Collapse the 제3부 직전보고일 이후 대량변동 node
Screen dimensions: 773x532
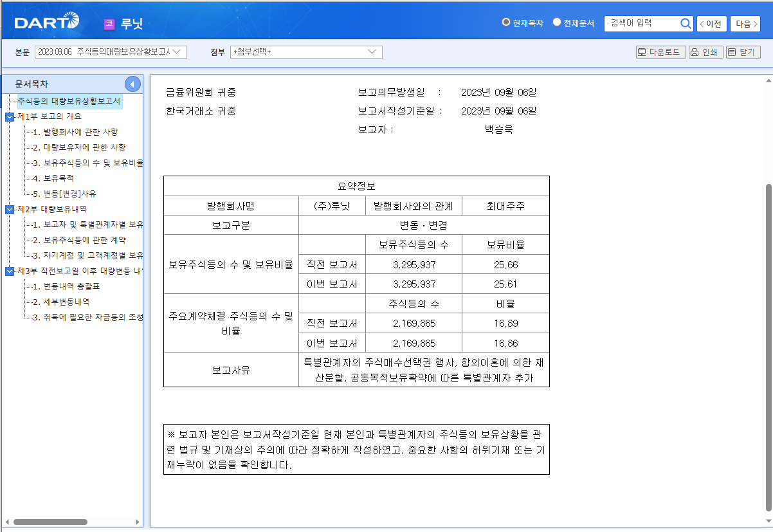[9, 271]
